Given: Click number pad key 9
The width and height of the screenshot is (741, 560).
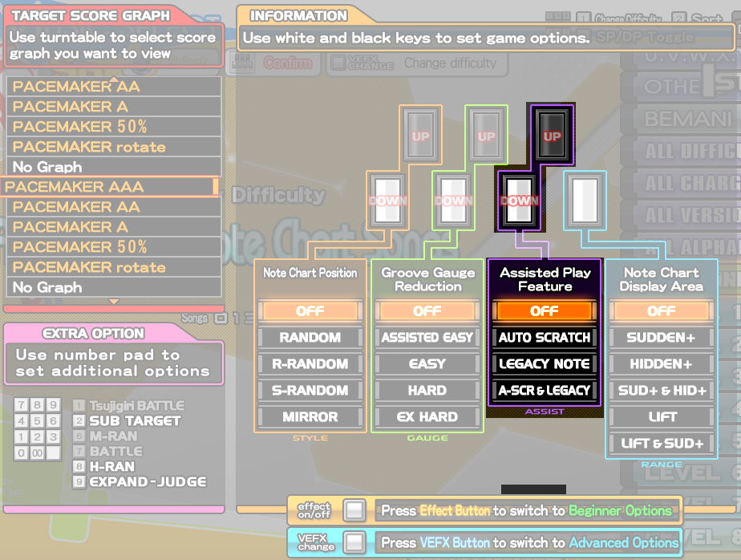Looking at the screenshot, I should point(54,405).
